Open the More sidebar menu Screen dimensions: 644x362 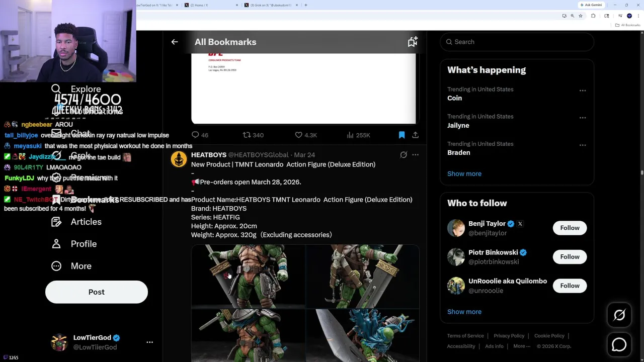71,266
